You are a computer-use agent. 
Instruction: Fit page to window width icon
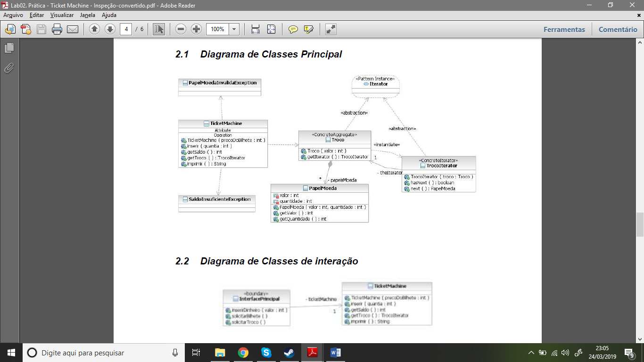(x=256, y=29)
